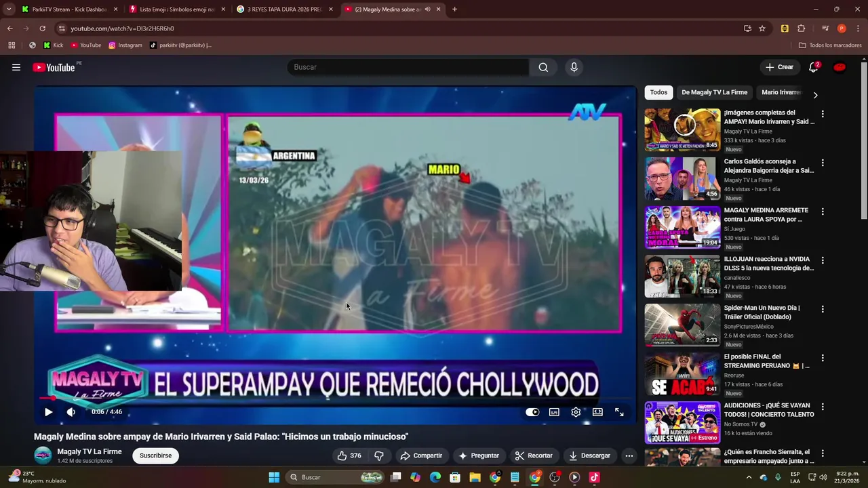868x488 pixels.
Task: Show hidden system tray icons
Action: [x=749, y=477]
